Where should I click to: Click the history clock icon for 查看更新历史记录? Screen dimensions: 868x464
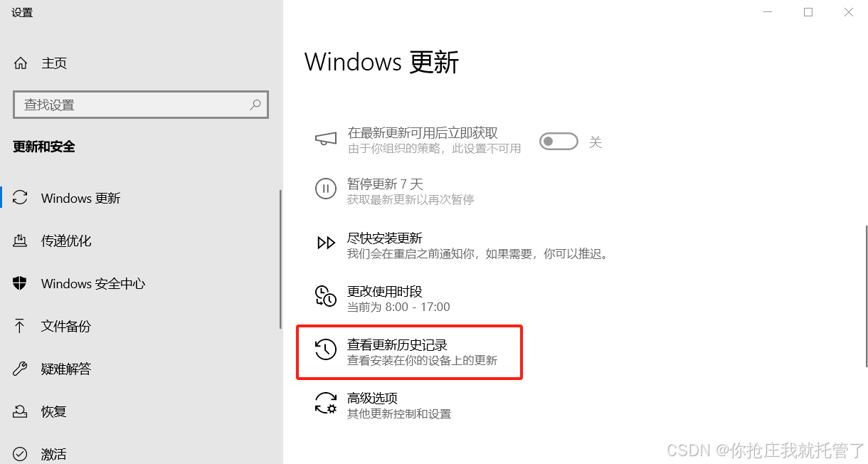326,349
